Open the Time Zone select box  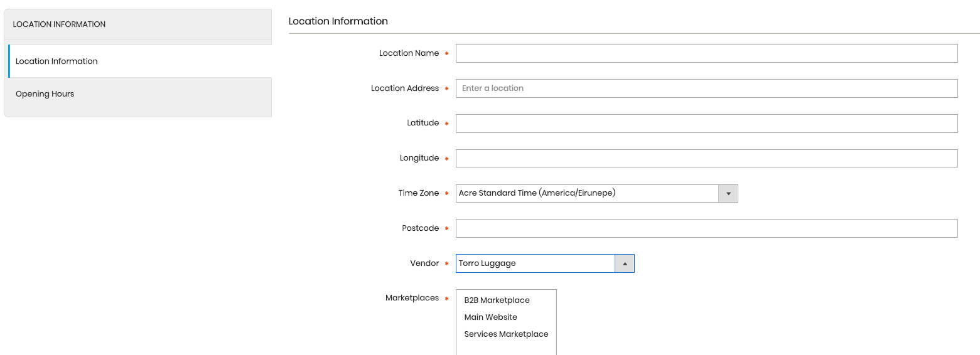pyautogui.click(x=596, y=193)
